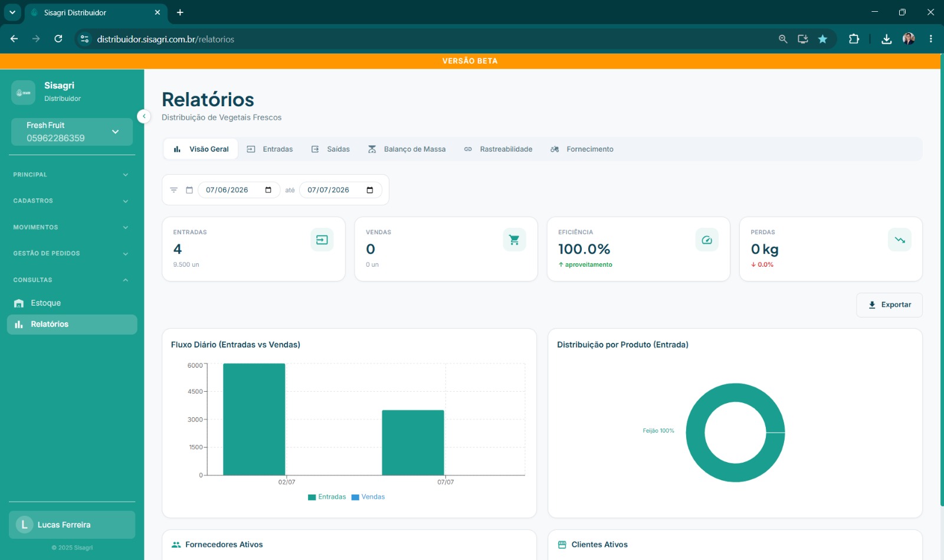Click the start date field 07/06/2026
Viewport: 944px width, 560px height.
[x=238, y=190]
